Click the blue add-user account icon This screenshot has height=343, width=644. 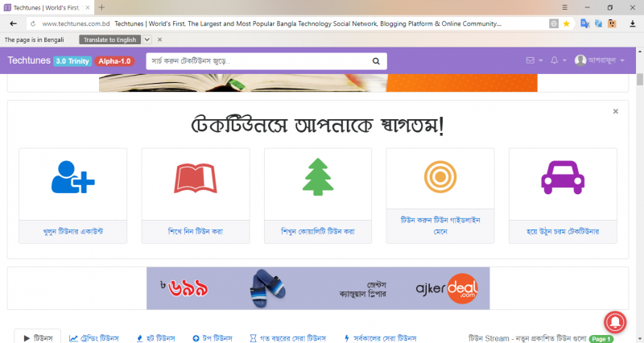pyautogui.click(x=72, y=177)
